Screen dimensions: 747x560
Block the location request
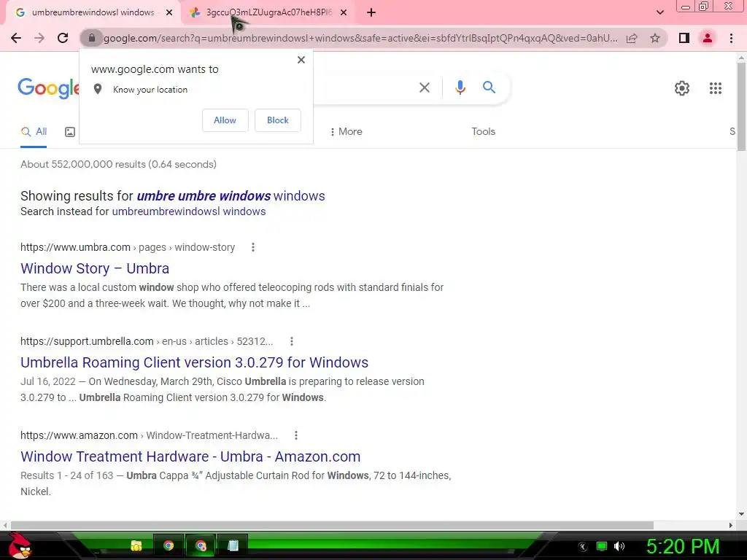278,120
